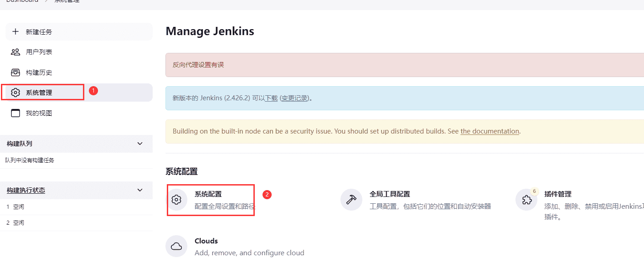Image resolution: width=644 pixels, height=258 pixels.
Task: Open the 系统配置 card title
Action: pos(208,194)
